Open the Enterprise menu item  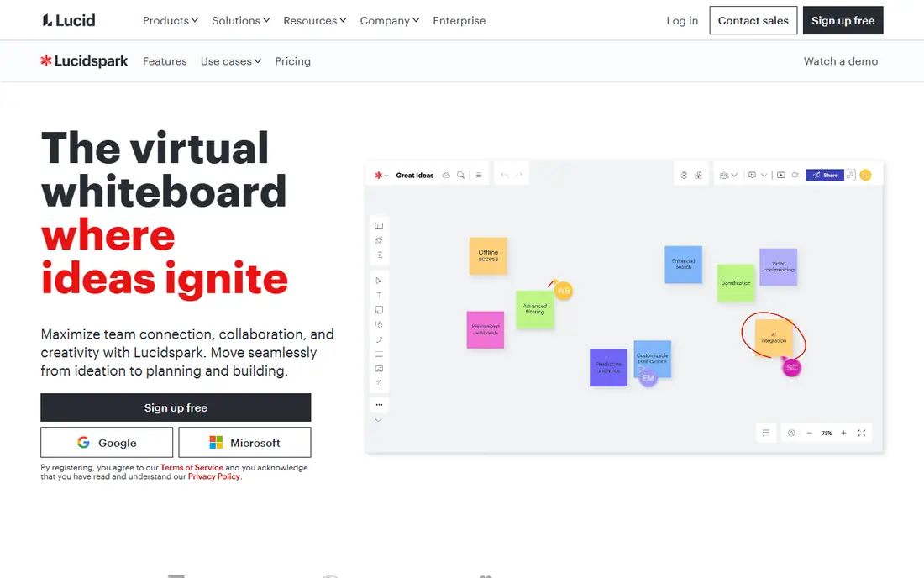point(459,21)
